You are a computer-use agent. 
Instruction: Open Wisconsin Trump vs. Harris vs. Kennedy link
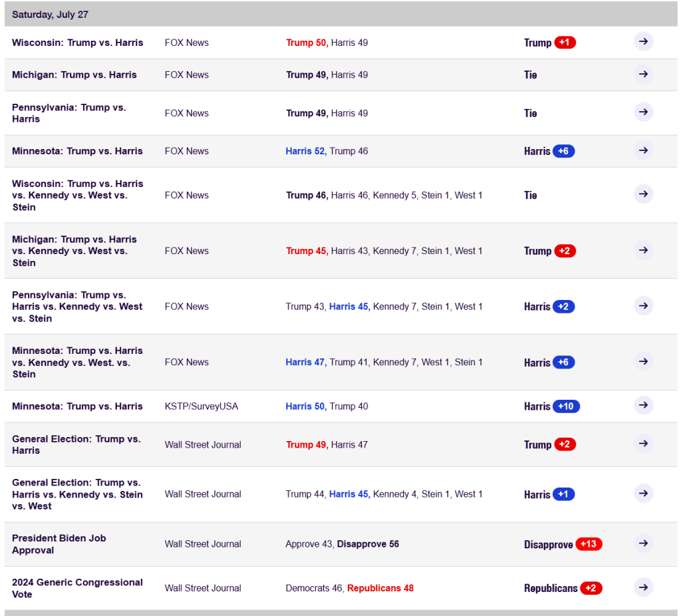coord(77,195)
